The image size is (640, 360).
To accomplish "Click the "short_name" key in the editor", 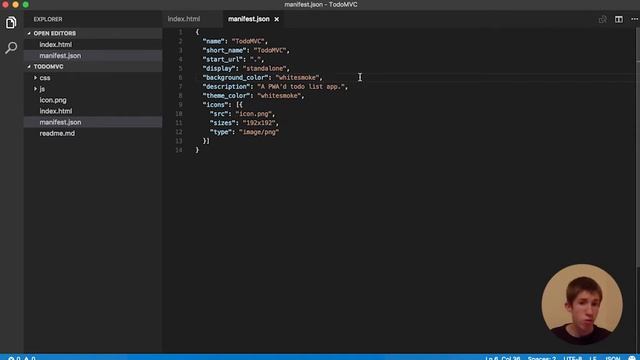I will tap(225, 50).
